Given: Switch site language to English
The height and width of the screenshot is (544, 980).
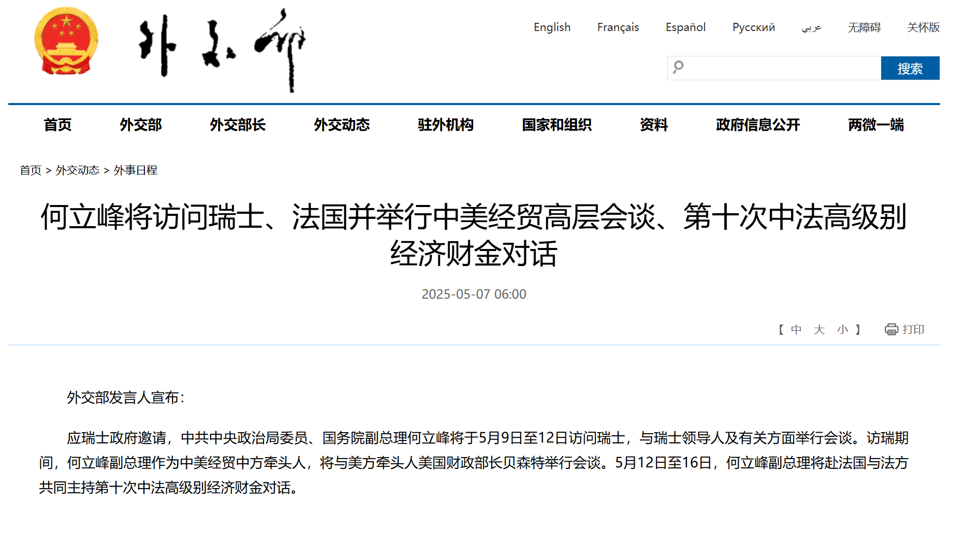Looking at the screenshot, I should click(x=552, y=27).
